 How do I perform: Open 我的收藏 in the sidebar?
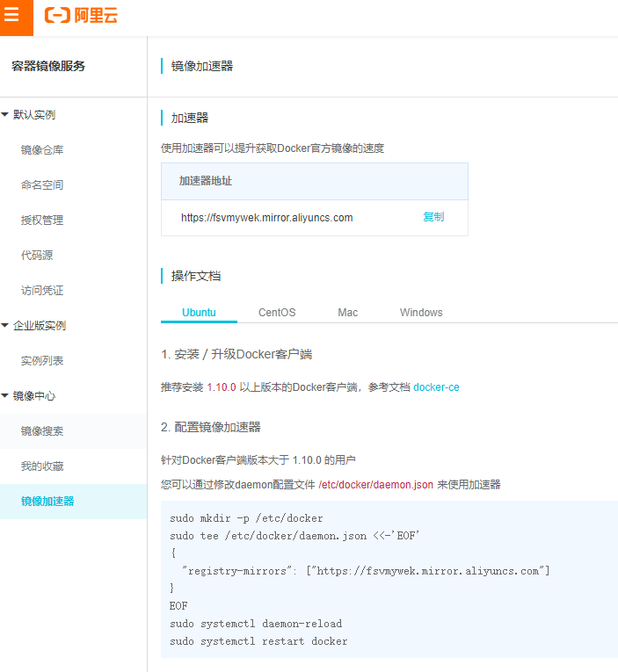[42, 466]
